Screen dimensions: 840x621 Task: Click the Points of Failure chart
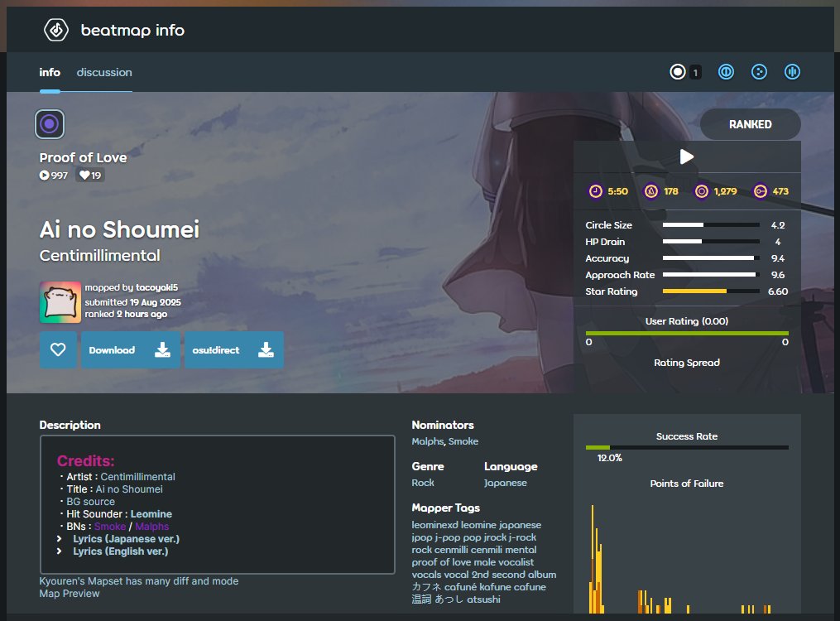pyautogui.click(x=687, y=557)
